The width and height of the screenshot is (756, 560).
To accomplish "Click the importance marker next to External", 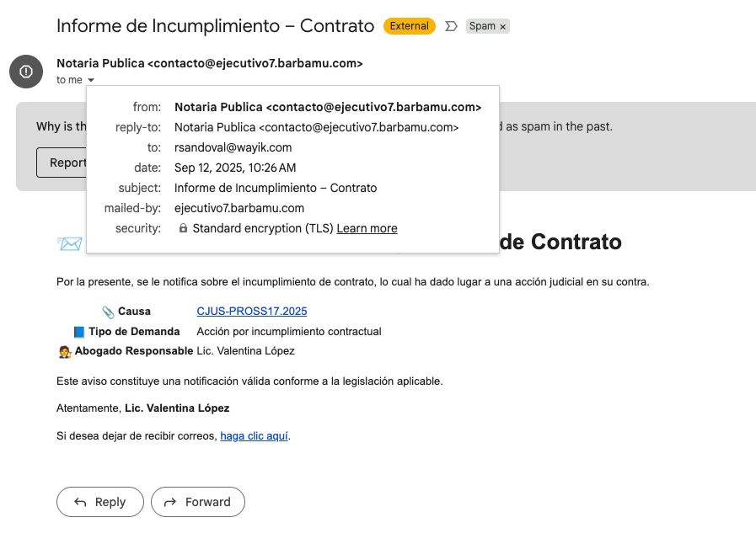I will click(451, 26).
